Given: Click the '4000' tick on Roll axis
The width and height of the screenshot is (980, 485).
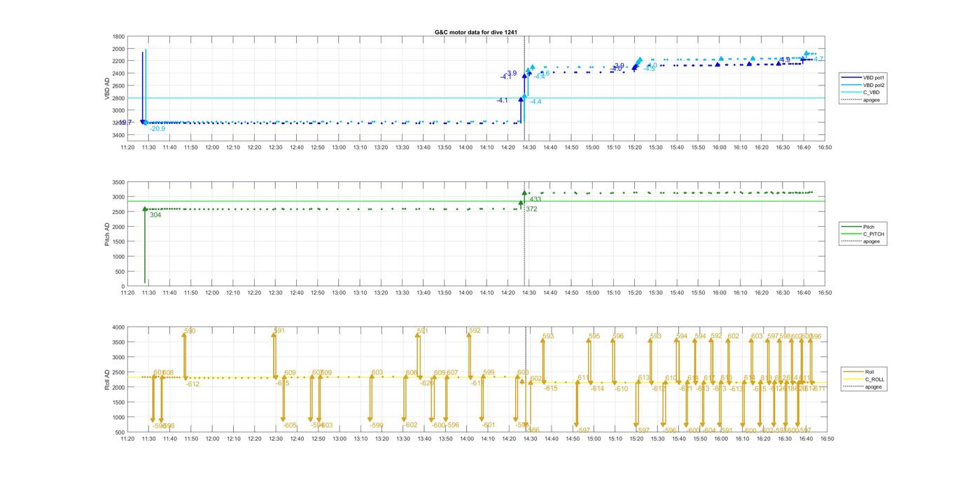Looking at the screenshot, I should click(x=118, y=328).
